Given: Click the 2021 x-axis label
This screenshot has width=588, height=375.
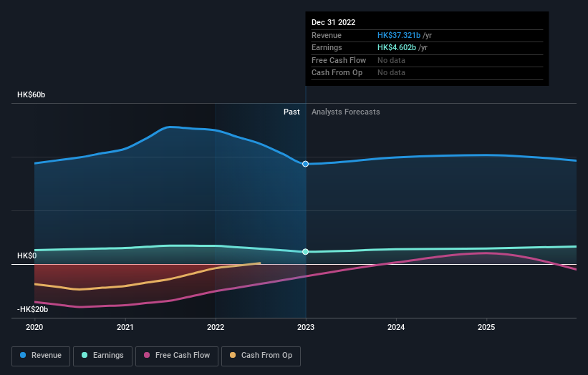Looking at the screenshot, I should point(125,328).
